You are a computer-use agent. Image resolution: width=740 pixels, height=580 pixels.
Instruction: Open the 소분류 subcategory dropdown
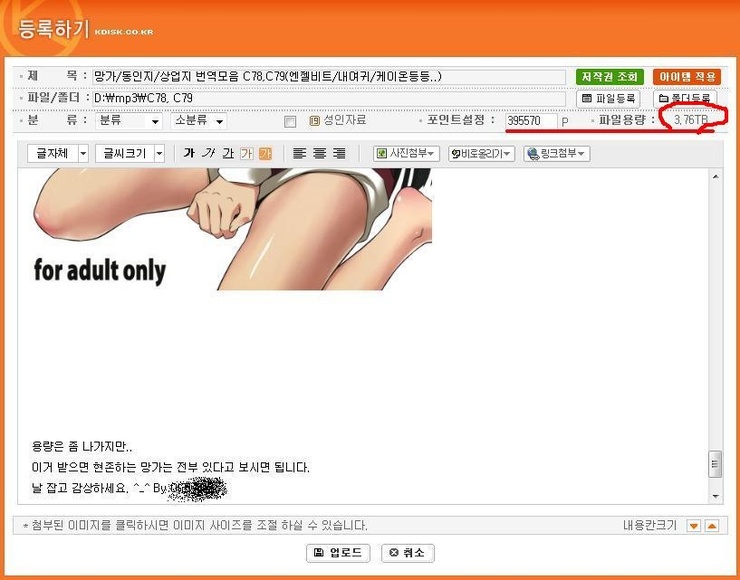[199, 121]
